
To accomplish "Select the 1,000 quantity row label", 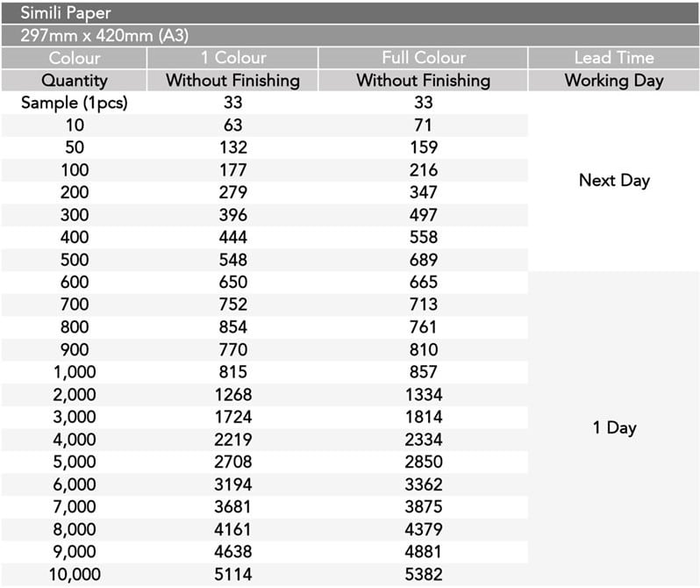I will pos(75,372).
